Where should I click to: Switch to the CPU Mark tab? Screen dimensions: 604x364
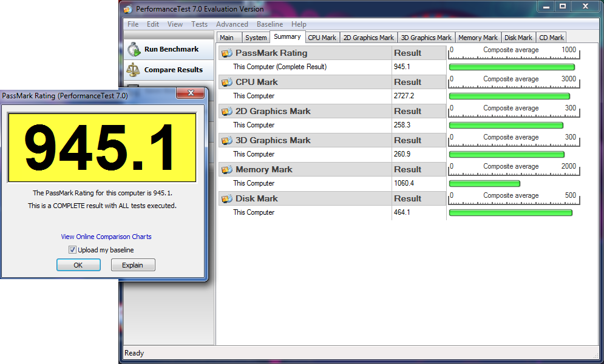(x=322, y=38)
